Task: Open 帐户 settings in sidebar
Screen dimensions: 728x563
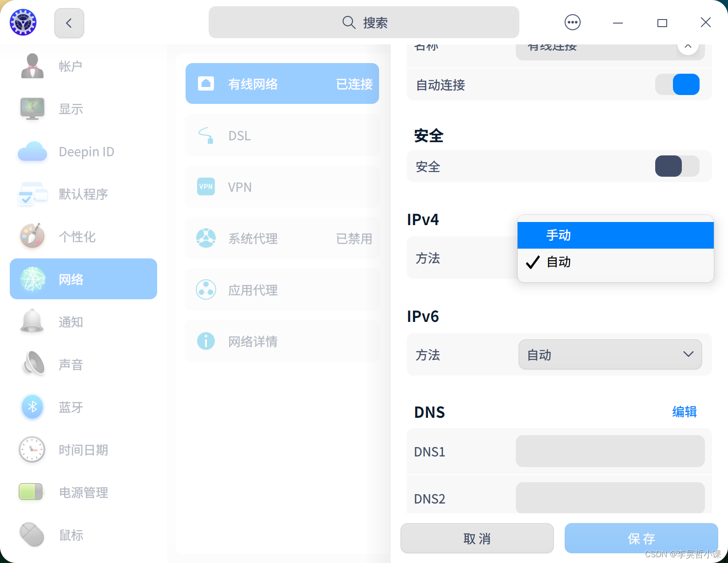Action: (x=83, y=66)
